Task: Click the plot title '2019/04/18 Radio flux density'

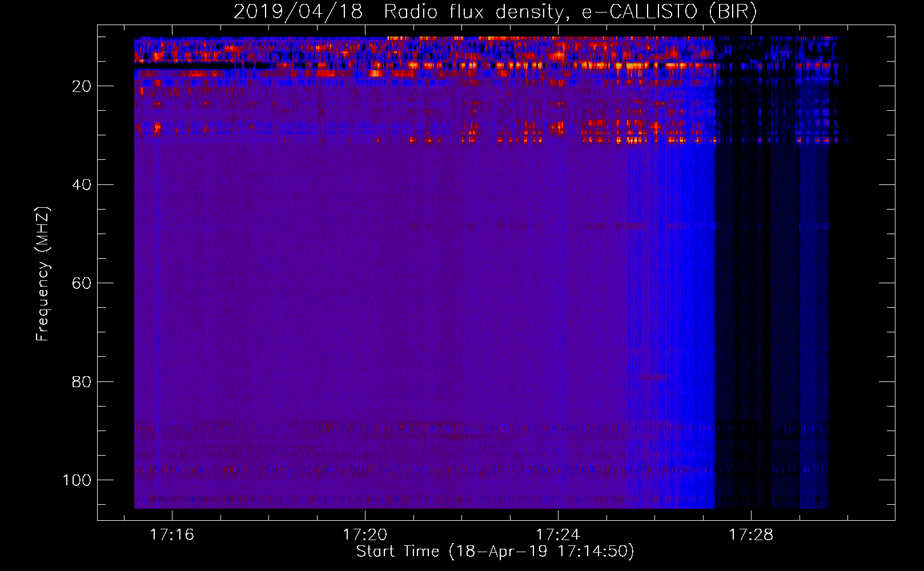Action: coord(495,12)
